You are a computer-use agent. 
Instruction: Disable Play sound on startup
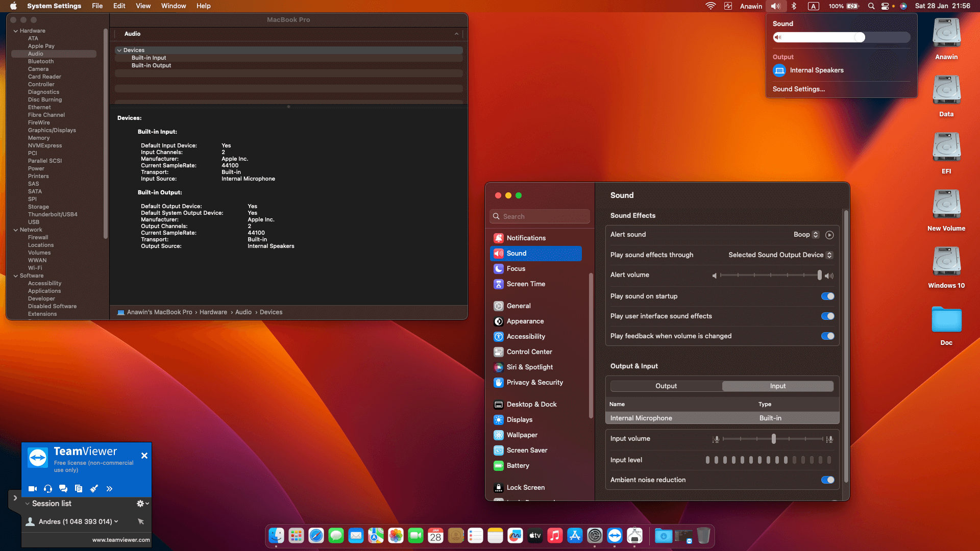click(x=827, y=296)
